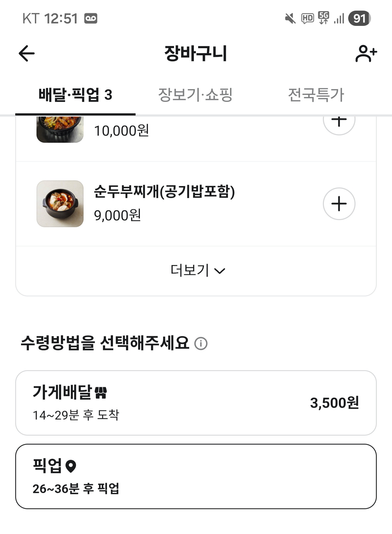
Task: Tap the muted sound icon in status bar
Action: (290, 19)
